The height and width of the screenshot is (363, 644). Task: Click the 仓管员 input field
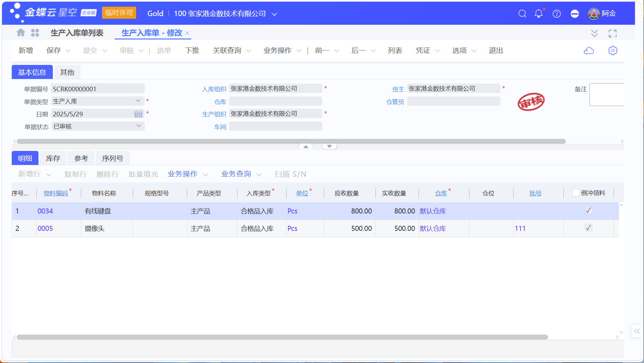click(454, 101)
